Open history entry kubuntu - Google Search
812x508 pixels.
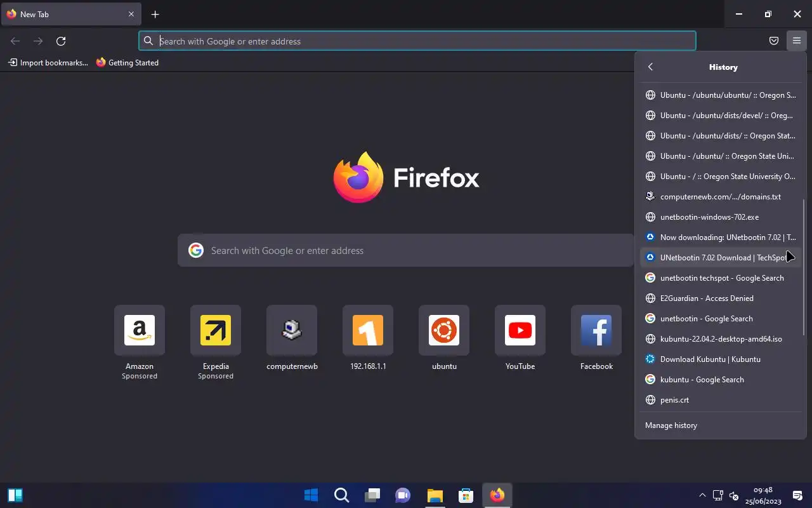tap(721, 380)
